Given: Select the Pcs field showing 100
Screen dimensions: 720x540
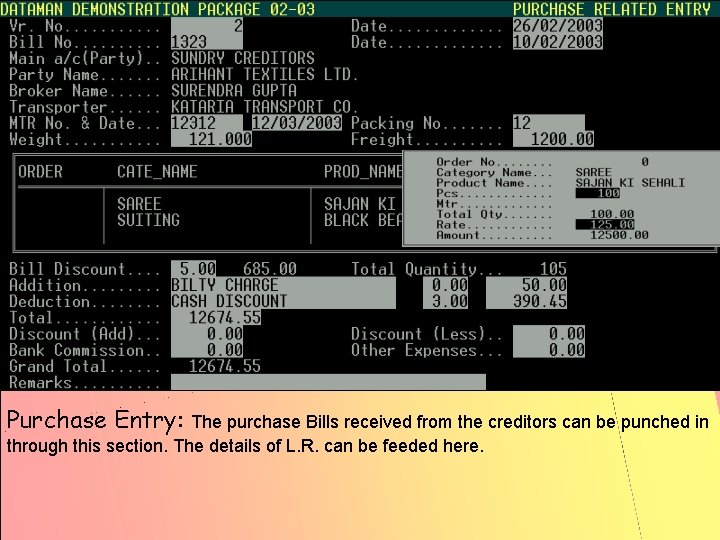Looking at the screenshot, I should pos(597,193).
